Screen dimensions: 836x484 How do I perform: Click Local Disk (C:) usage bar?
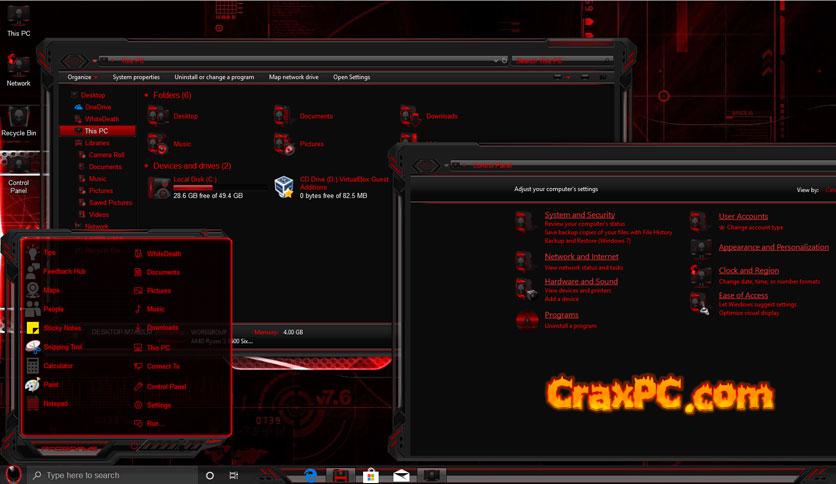pos(220,188)
